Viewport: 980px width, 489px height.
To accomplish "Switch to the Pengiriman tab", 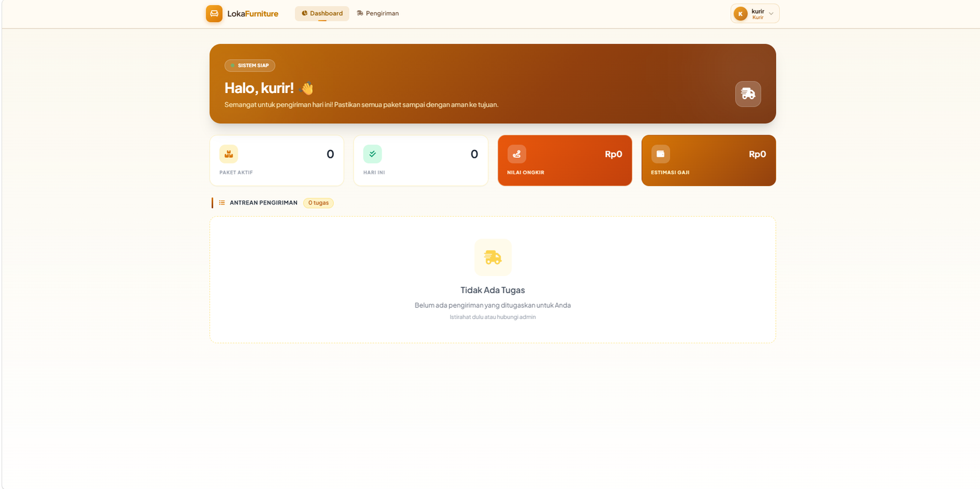I will click(x=378, y=13).
